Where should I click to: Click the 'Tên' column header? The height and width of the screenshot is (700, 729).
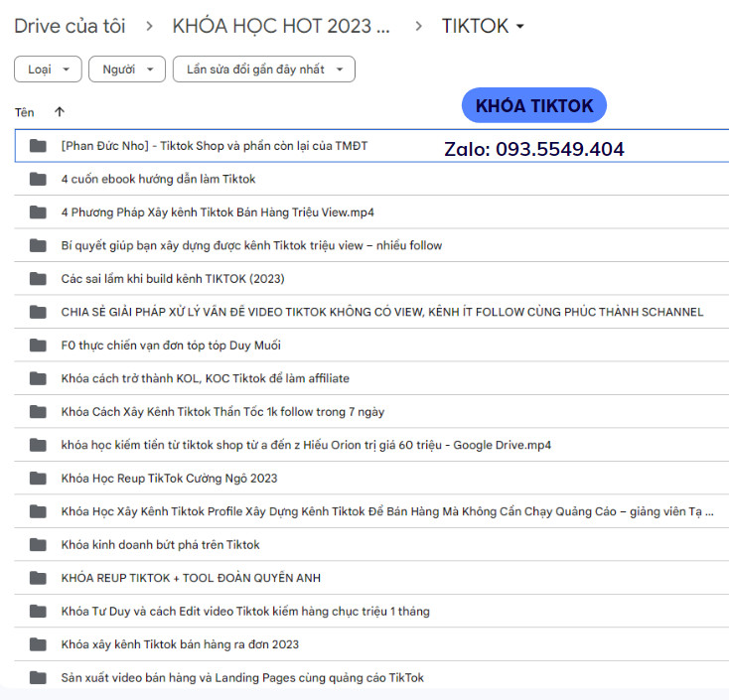pos(24,112)
